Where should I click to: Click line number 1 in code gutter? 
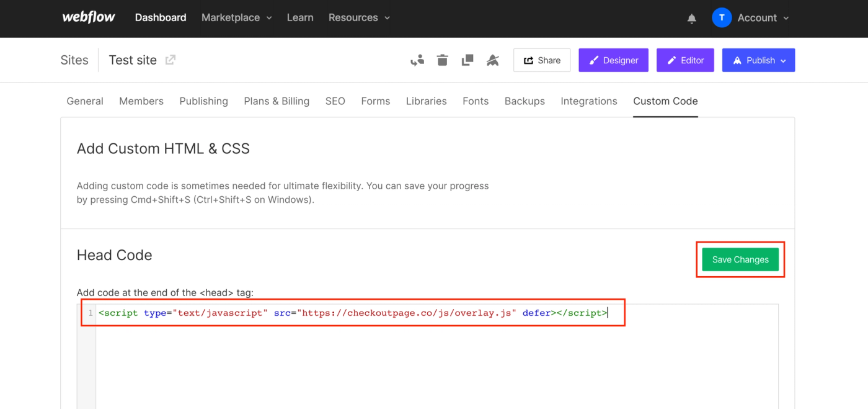(x=91, y=313)
